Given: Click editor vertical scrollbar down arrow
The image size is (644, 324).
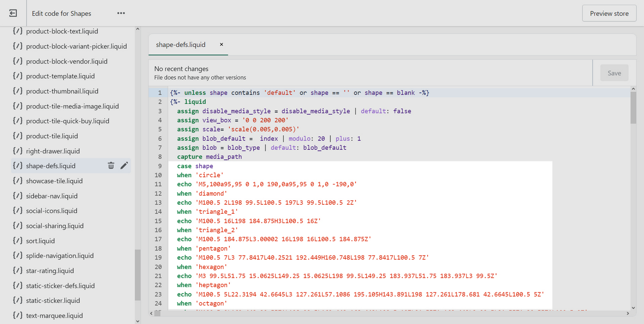Looking at the screenshot, I should (x=633, y=308).
